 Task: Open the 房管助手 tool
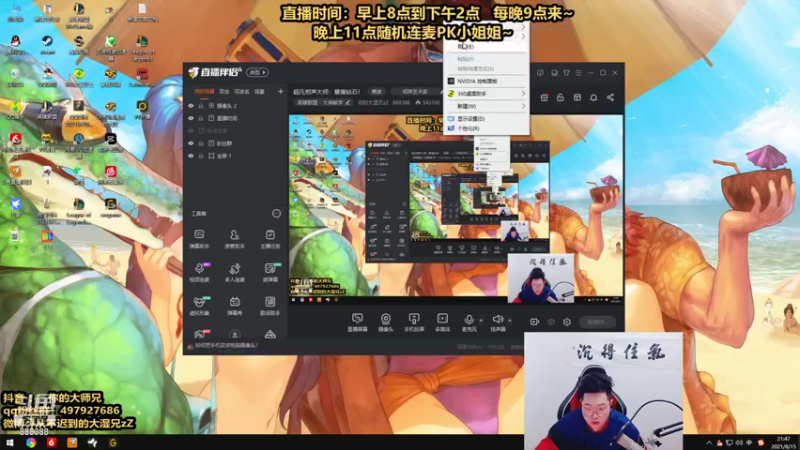coord(234,238)
